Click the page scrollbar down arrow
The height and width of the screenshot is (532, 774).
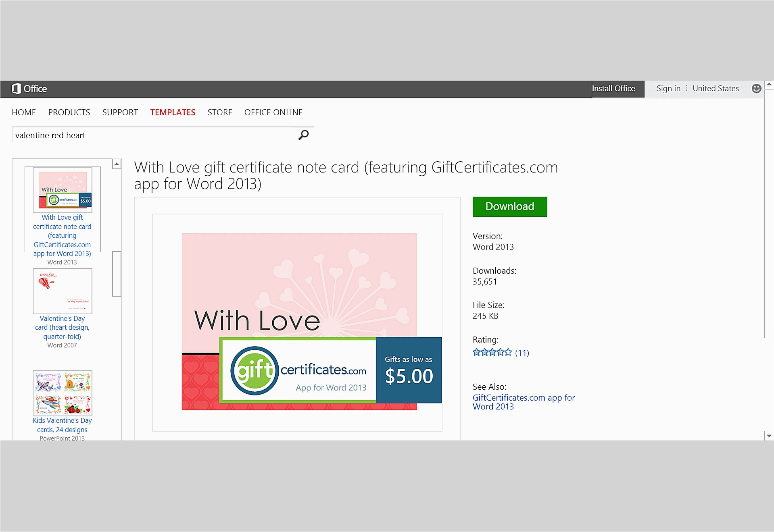[769, 436]
